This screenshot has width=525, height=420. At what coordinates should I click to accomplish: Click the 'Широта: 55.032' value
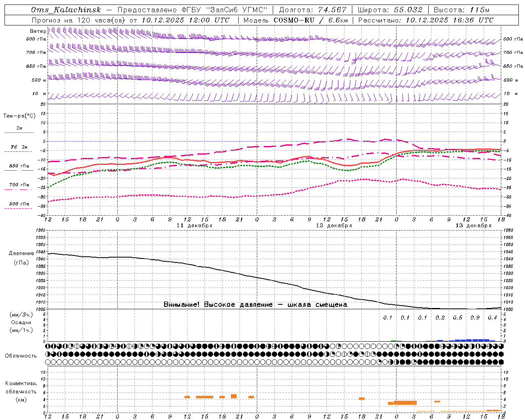[390, 10]
